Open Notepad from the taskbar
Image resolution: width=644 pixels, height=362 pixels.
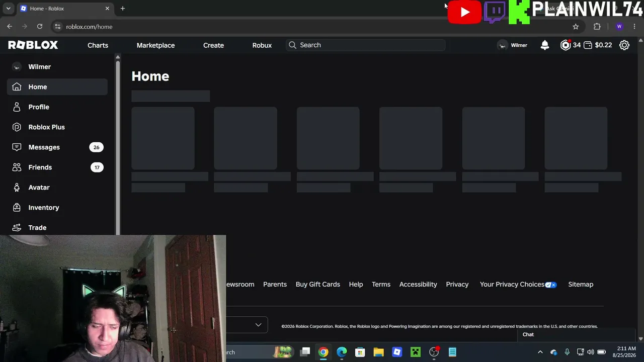[452, 352]
